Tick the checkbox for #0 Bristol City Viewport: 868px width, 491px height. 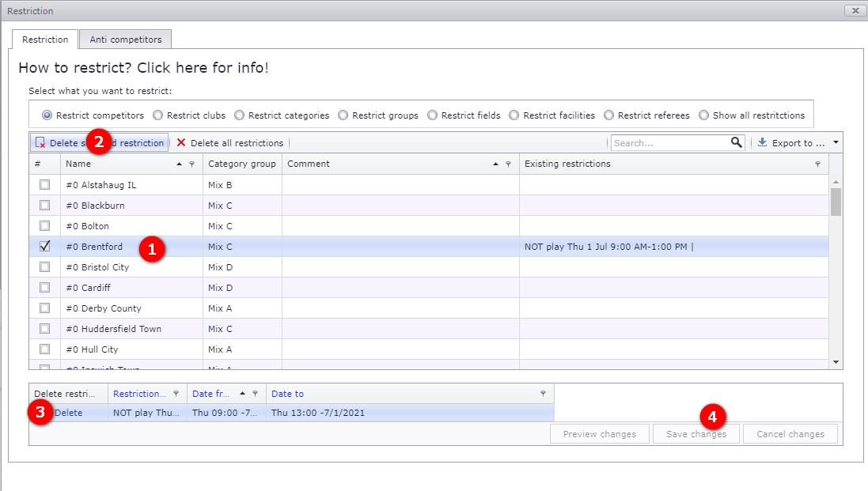pos(45,267)
